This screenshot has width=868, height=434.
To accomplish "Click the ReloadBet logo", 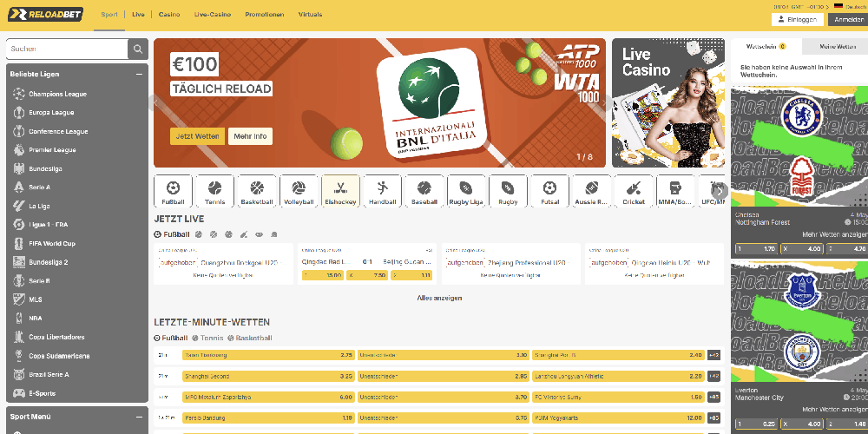I will click(45, 15).
